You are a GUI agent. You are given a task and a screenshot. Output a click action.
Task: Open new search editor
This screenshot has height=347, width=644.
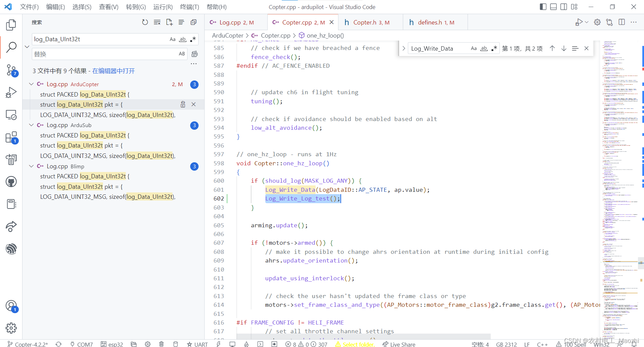pyautogui.click(x=169, y=22)
